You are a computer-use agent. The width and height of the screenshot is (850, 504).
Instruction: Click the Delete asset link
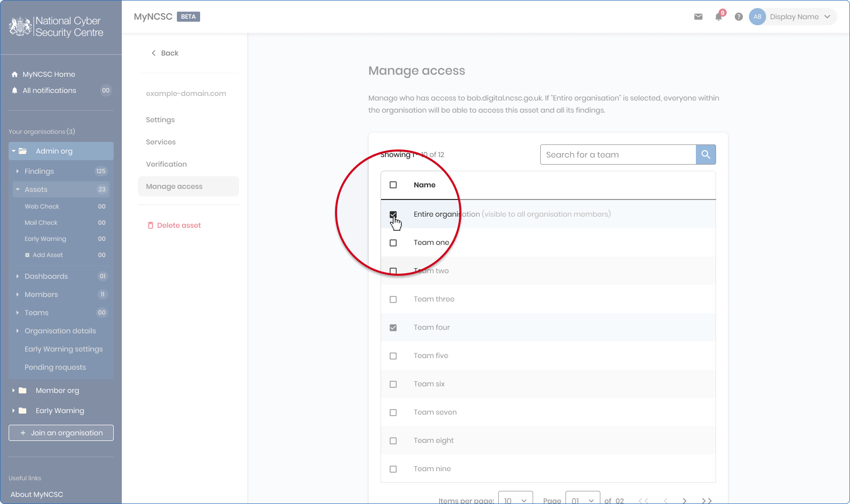coord(174,225)
